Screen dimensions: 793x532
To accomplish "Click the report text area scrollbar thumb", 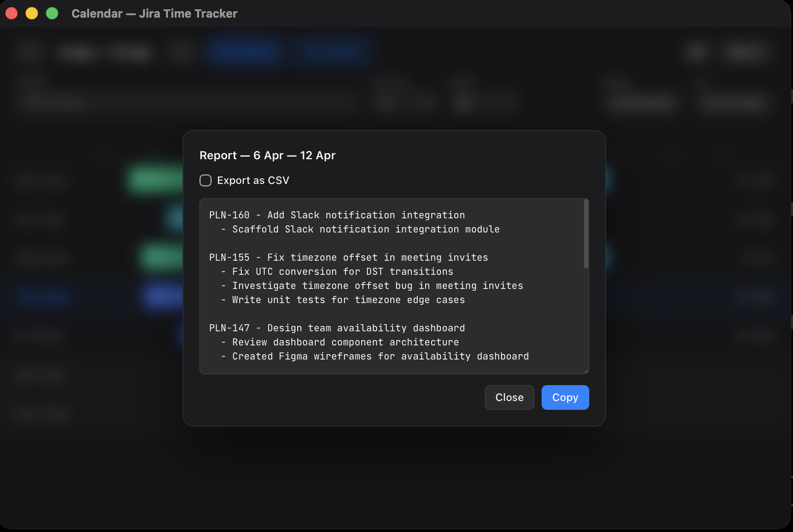I will coord(586,234).
